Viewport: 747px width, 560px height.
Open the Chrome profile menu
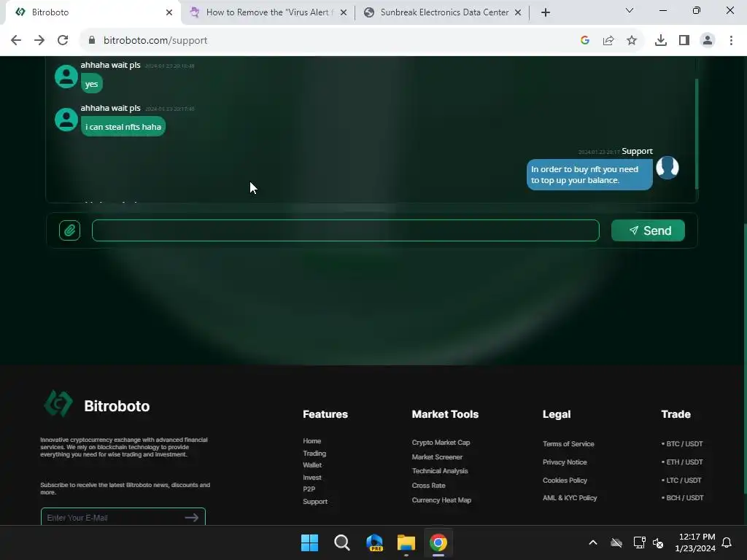click(708, 40)
